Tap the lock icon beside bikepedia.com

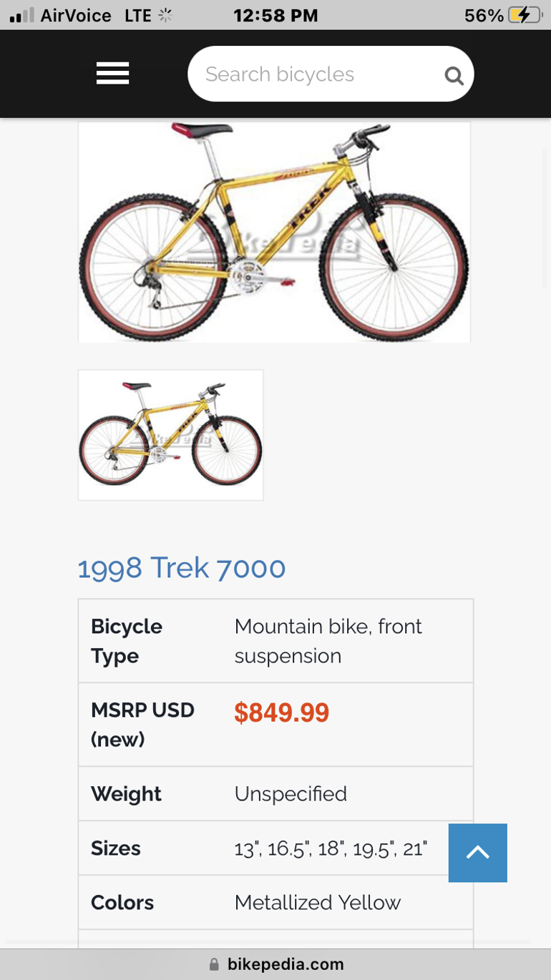click(x=214, y=964)
